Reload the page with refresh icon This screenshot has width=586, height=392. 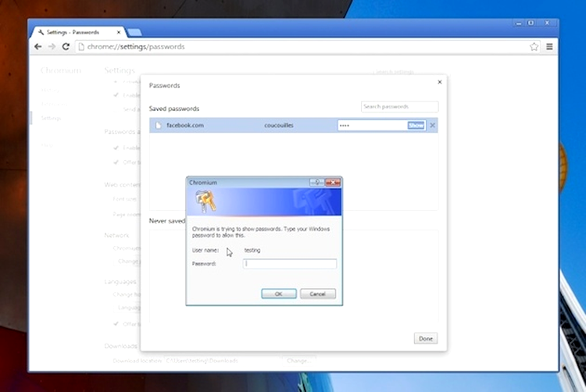coord(66,47)
